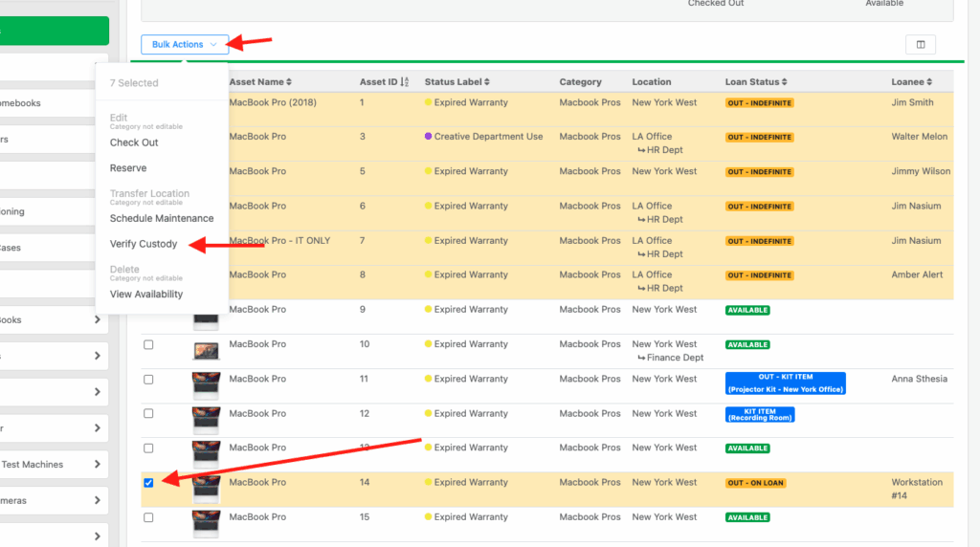Click loanee Jim Smith
This screenshot has width=980, height=547.
click(x=912, y=102)
